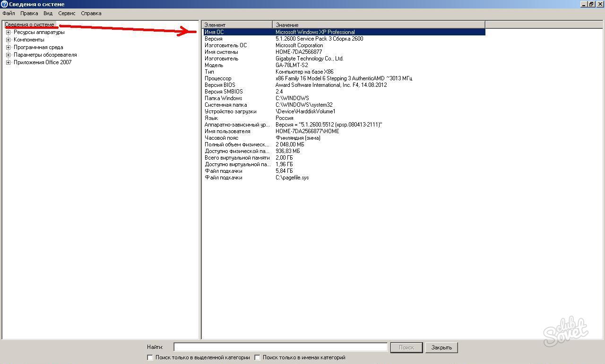Expand the Параметры обозревателя node
The image size is (605, 364).
coord(8,55)
